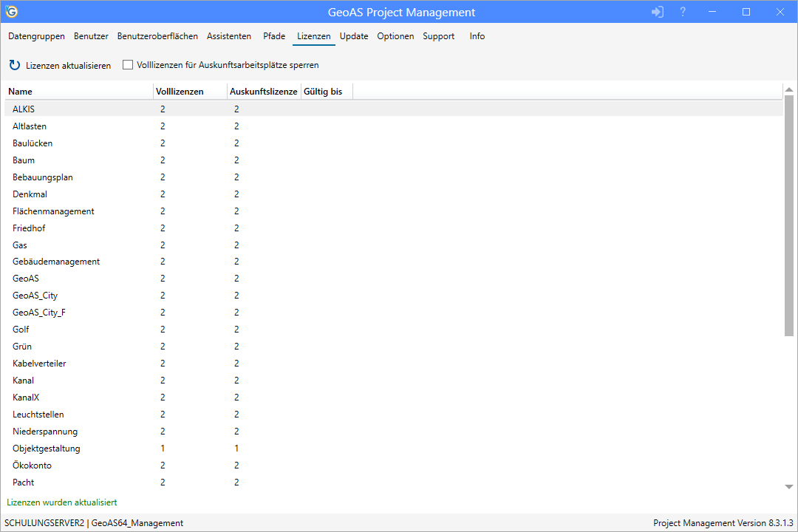Select the Lizenzen tab
This screenshot has width=798, height=532.
coord(313,36)
